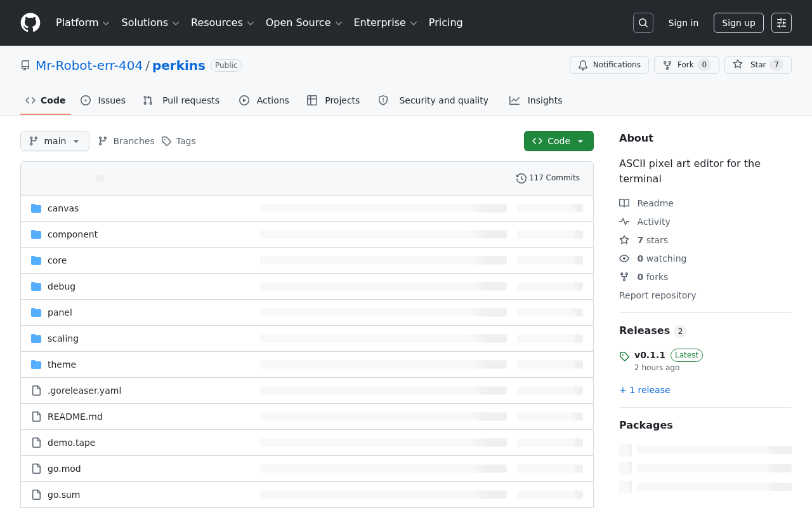
Task: Open the component folder name
Action: [72, 234]
